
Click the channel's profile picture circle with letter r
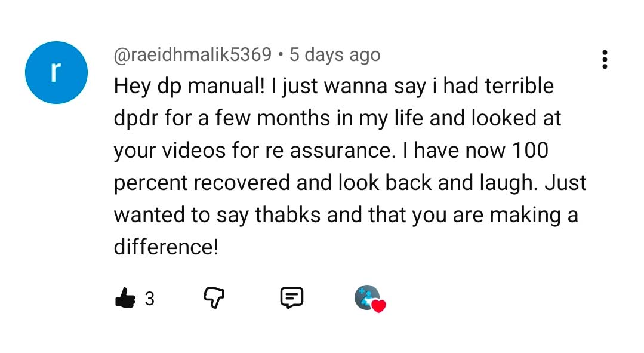[x=56, y=72]
